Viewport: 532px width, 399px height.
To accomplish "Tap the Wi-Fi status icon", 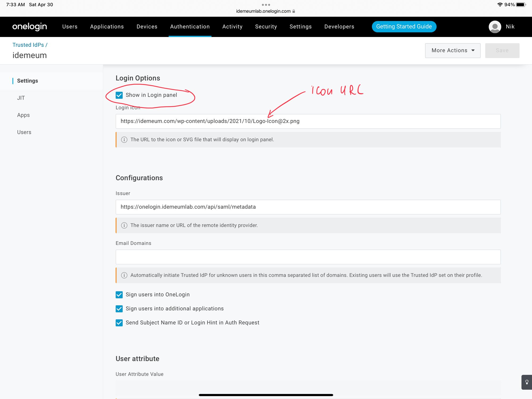I will [x=500, y=5].
